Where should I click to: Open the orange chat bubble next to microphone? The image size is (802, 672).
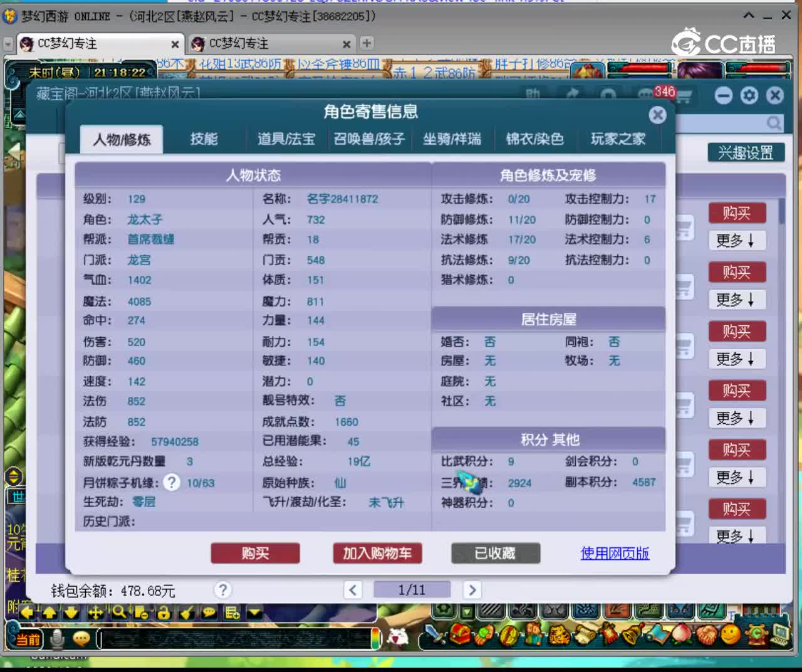[81, 639]
